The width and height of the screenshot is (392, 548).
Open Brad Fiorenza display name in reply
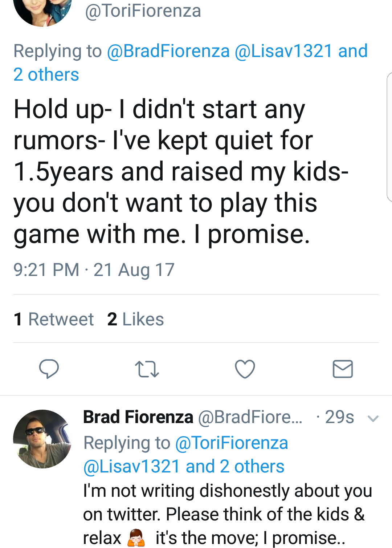point(138,417)
